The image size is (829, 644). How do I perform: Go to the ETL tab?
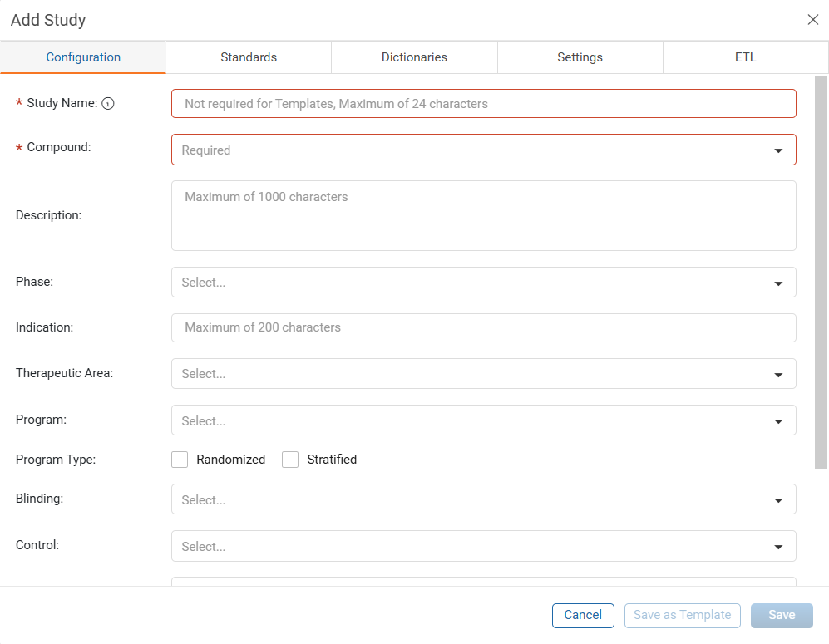[x=746, y=57]
